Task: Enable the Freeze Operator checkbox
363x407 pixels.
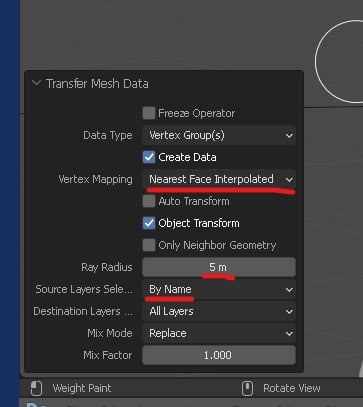Action: [x=149, y=113]
